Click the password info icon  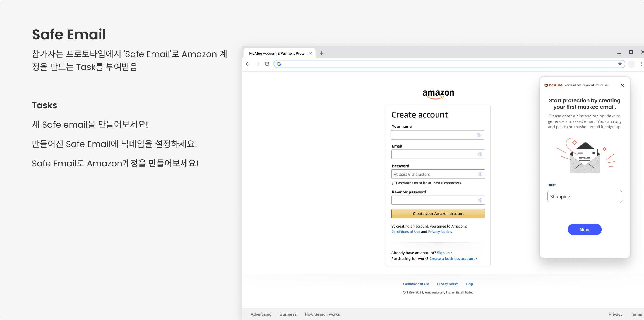click(393, 183)
